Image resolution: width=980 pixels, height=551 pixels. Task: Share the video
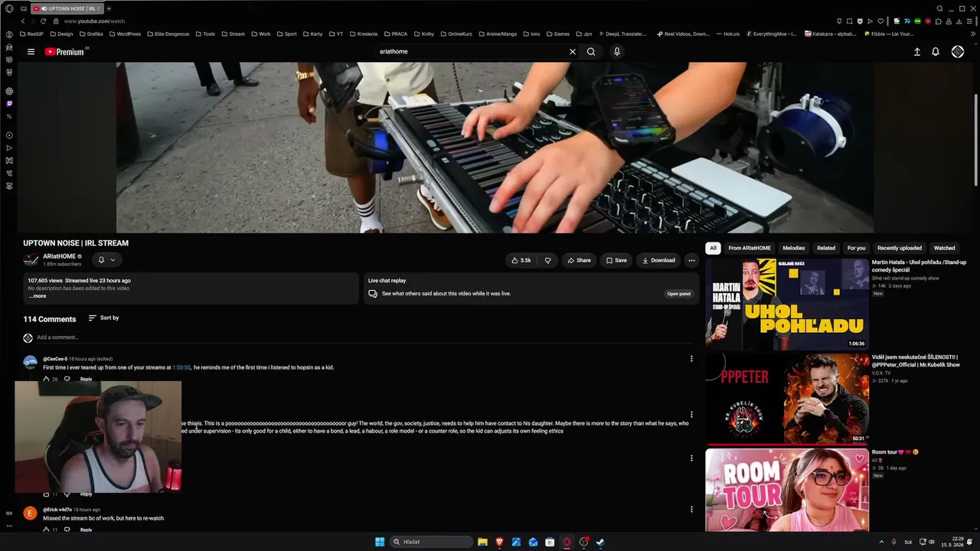click(x=579, y=260)
